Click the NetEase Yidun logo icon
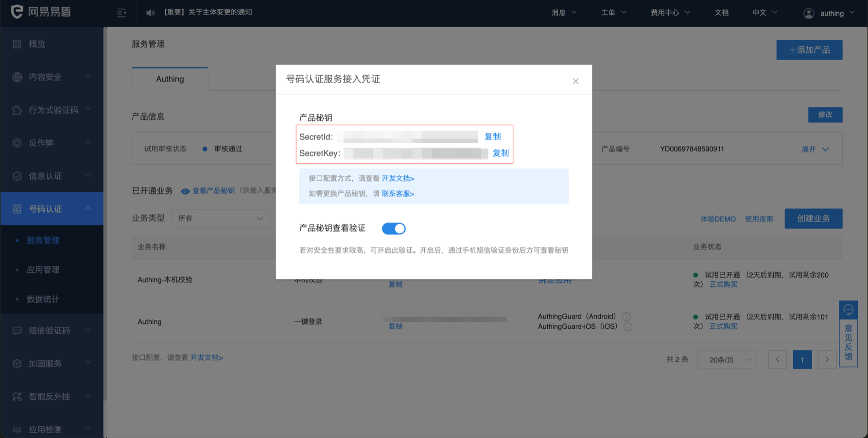This screenshot has height=438, width=868. [x=17, y=12]
